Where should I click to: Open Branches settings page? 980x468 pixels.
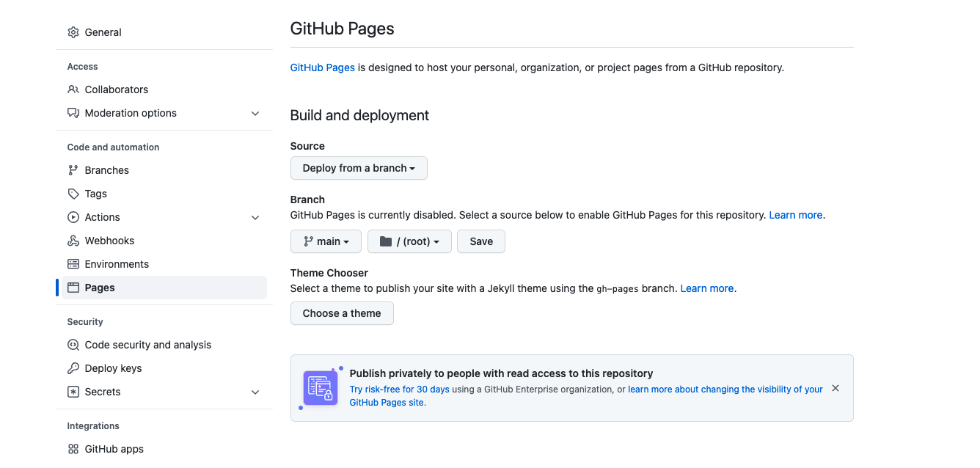click(164, 170)
